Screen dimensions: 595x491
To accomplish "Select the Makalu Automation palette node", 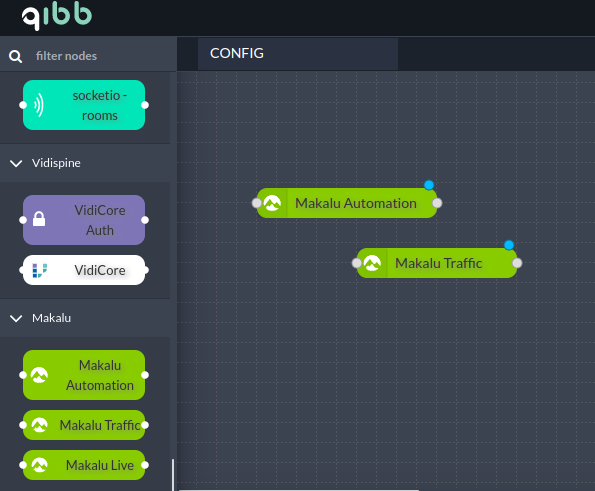I will pos(84,375).
